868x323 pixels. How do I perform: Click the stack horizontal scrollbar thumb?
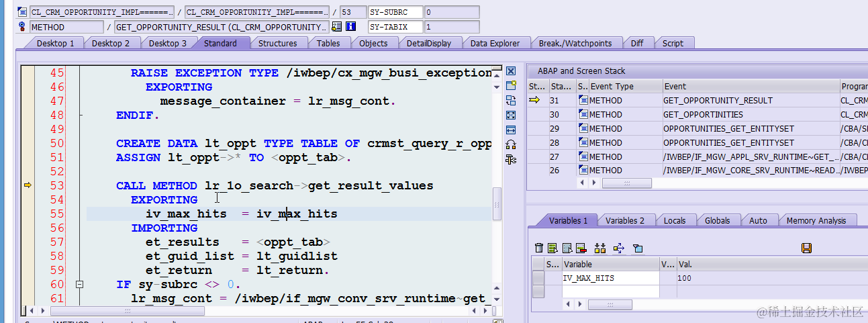coord(628,183)
